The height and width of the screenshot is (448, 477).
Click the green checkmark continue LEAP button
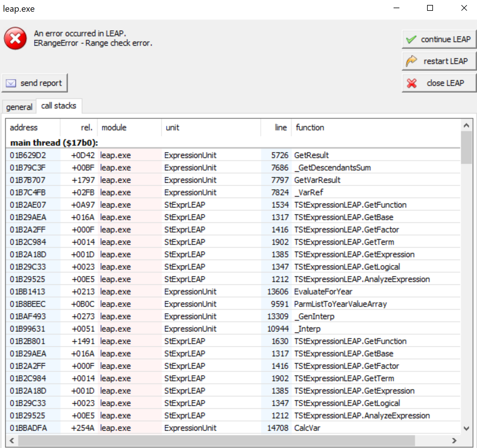click(439, 39)
